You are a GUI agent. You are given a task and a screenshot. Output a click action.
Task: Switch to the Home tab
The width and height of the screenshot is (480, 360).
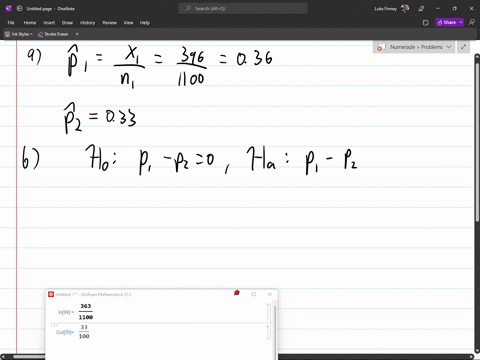[x=30, y=23]
